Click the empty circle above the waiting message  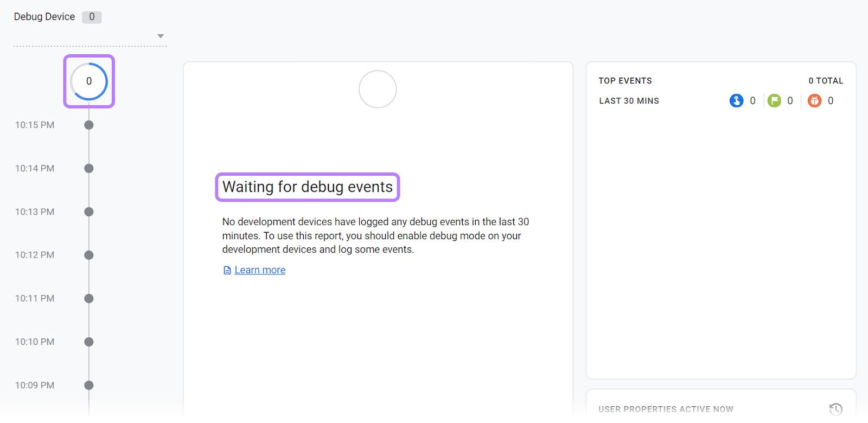[x=378, y=89]
